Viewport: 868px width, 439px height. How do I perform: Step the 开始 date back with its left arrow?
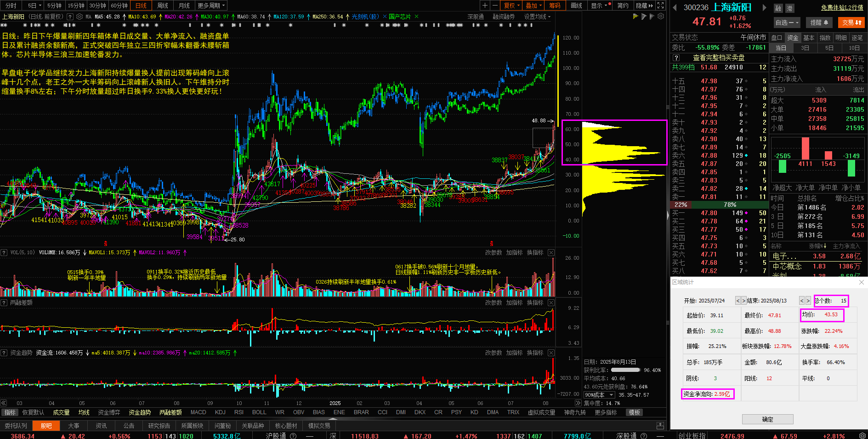pos(738,301)
